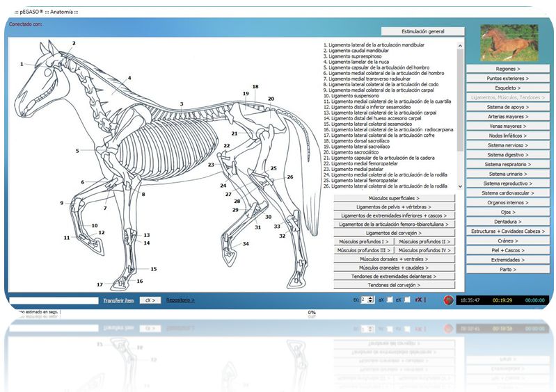556x392 pixels.
Task: Open the Esqueleto > menu
Action: click(x=508, y=88)
